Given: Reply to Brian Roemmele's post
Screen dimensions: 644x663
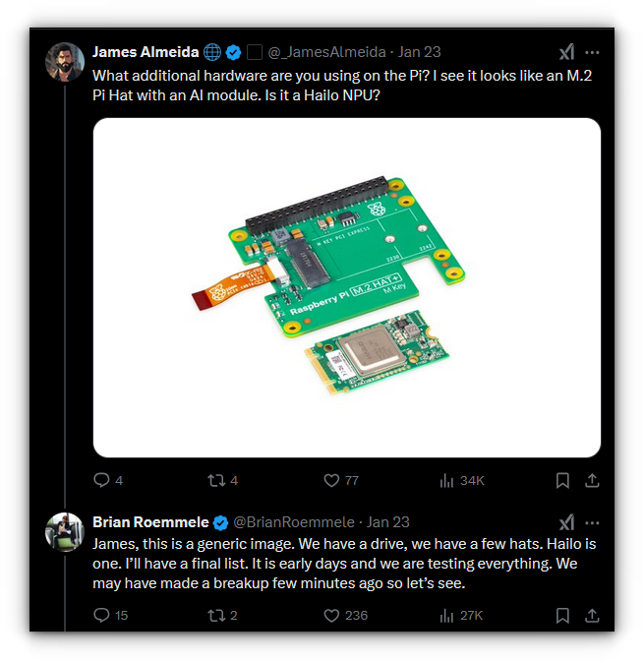Looking at the screenshot, I should pos(101,615).
